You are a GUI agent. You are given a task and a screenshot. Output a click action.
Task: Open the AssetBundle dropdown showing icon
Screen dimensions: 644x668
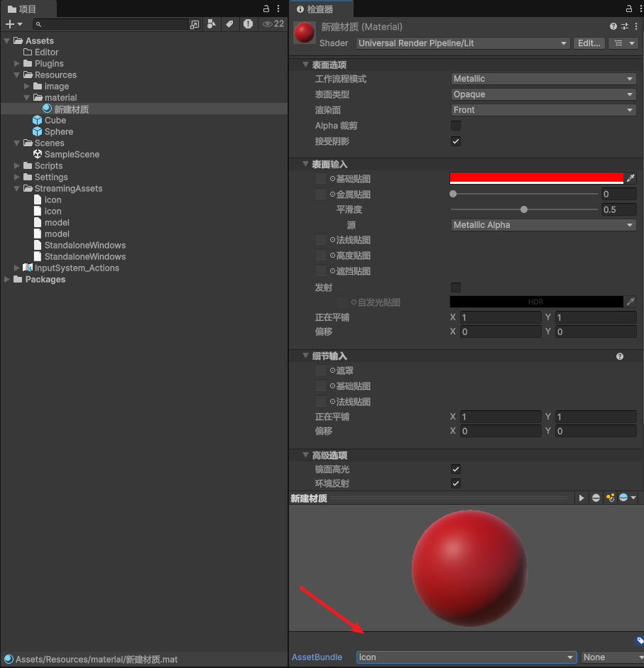pyautogui.click(x=466, y=657)
